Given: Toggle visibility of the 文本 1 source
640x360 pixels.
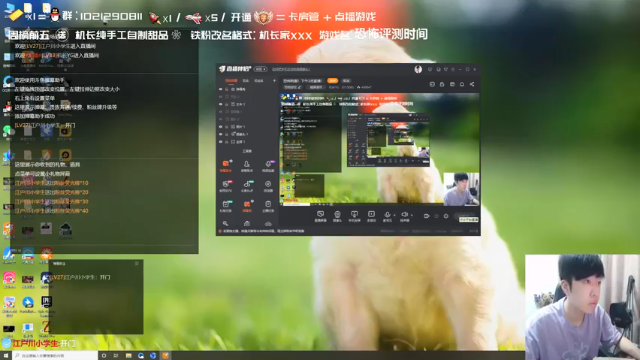Looking at the screenshot, I should (x=221, y=104).
